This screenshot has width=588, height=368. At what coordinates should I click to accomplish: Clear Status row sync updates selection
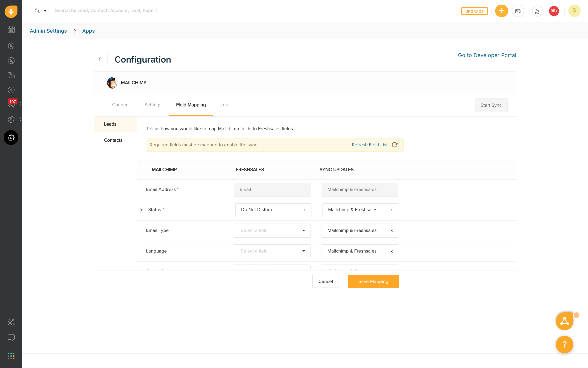click(391, 210)
